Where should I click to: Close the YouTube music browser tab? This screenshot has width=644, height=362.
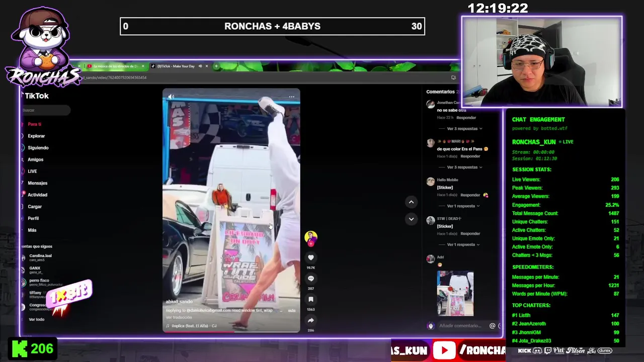tap(143, 66)
